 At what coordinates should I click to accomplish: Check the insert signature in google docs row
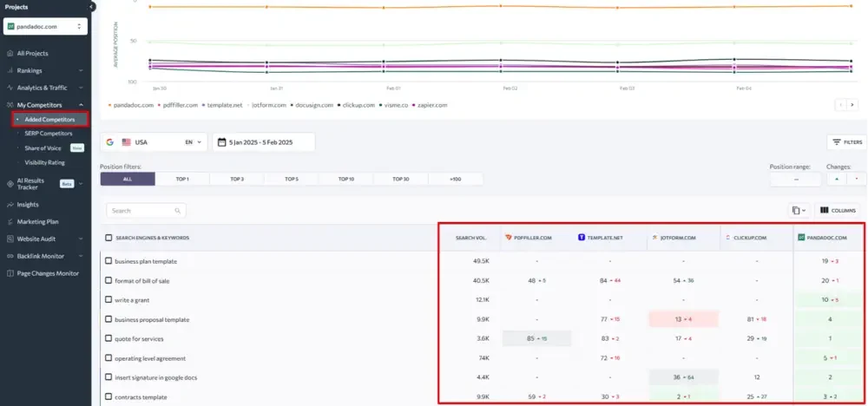108,377
